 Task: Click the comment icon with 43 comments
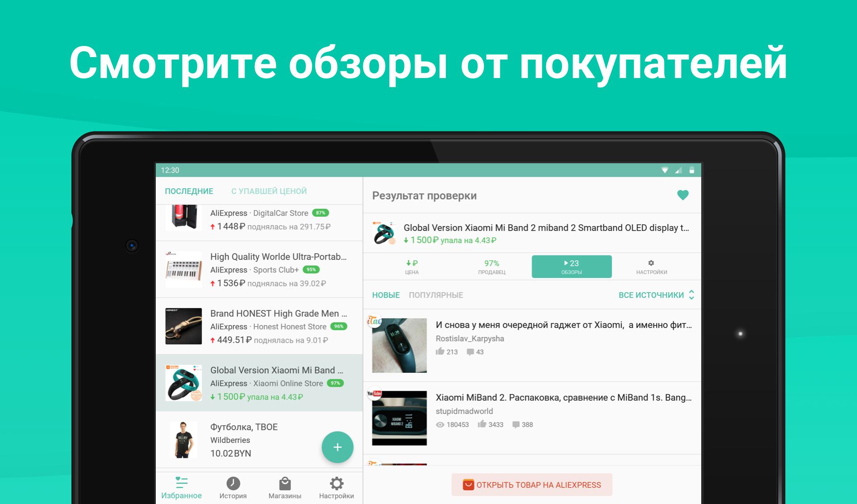tap(470, 352)
